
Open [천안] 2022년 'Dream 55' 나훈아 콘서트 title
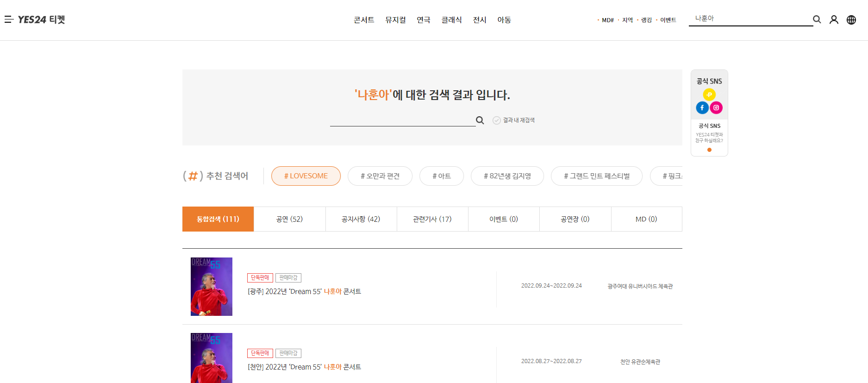305,367
